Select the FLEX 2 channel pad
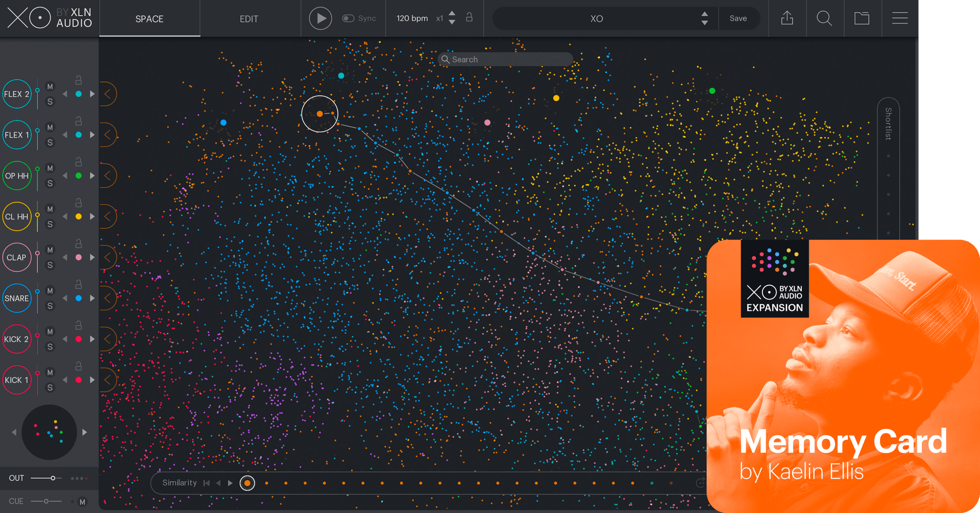 pyautogui.click(x=17, y=94)
